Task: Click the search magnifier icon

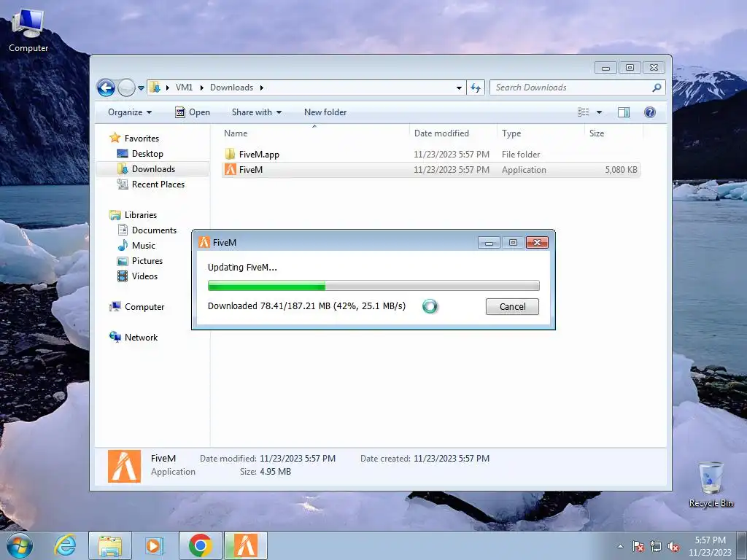Action: (x=657, y=87)
